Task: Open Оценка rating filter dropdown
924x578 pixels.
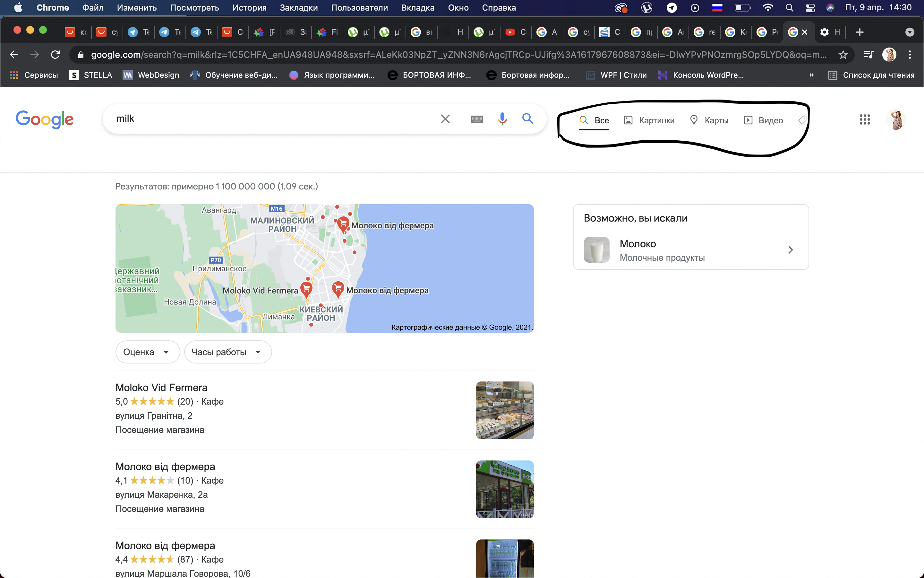Action: (147, 352)
